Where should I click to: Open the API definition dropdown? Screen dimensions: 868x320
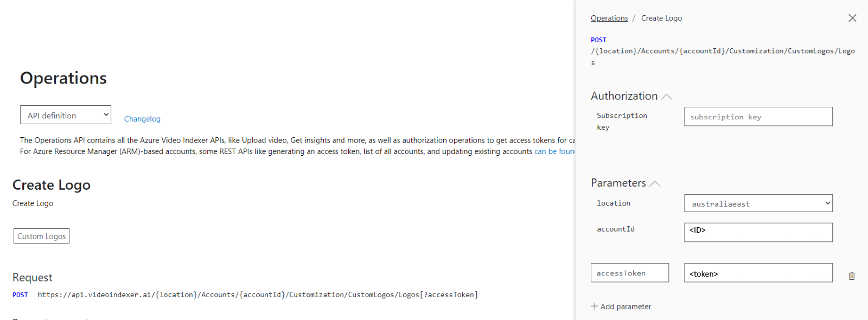pyautogui.click(x=66, y=115)
